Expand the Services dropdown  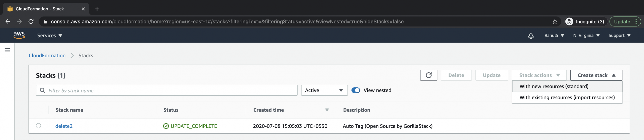50,36
